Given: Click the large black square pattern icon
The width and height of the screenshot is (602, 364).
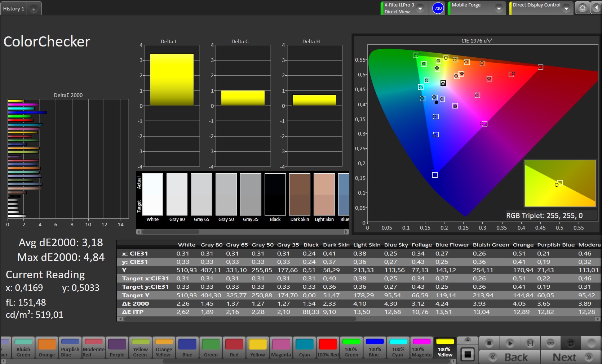Looking at the screenshot, I should click(468, 355).
